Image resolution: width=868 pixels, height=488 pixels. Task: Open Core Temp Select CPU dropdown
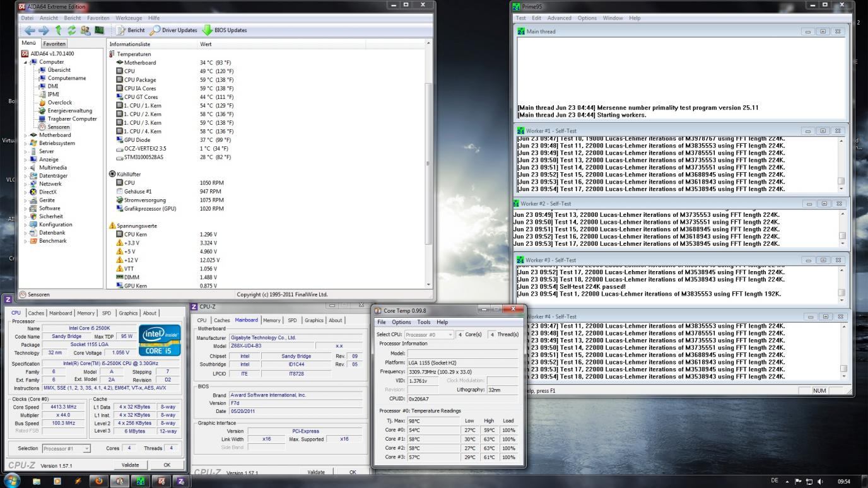[x=428, y=335]
